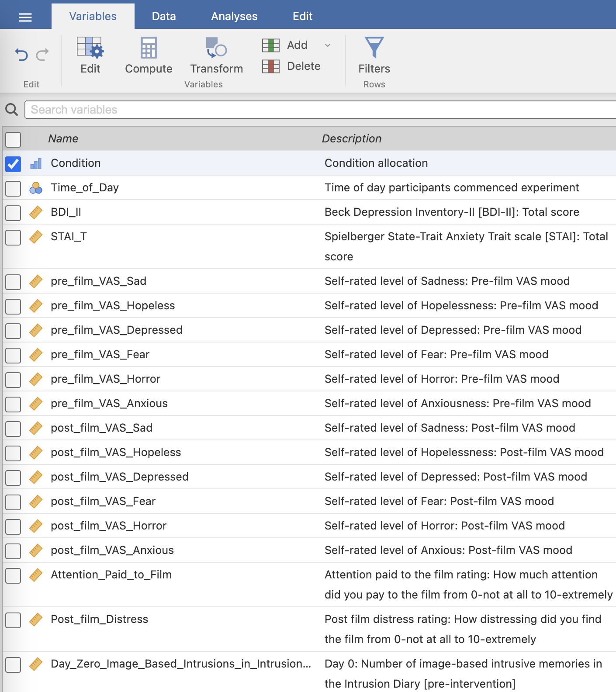The height and width of the screenshot is (692, 616).
Task: Uncheck the Condition variable checkbox
Action: (x=13, y=164)
